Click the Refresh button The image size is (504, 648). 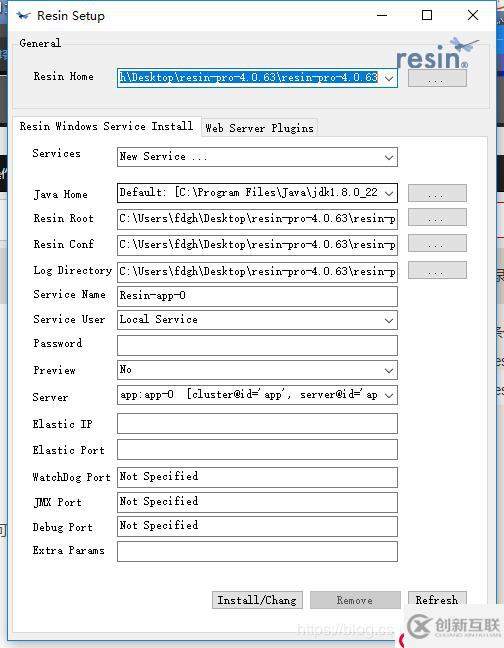click(437, 600)
